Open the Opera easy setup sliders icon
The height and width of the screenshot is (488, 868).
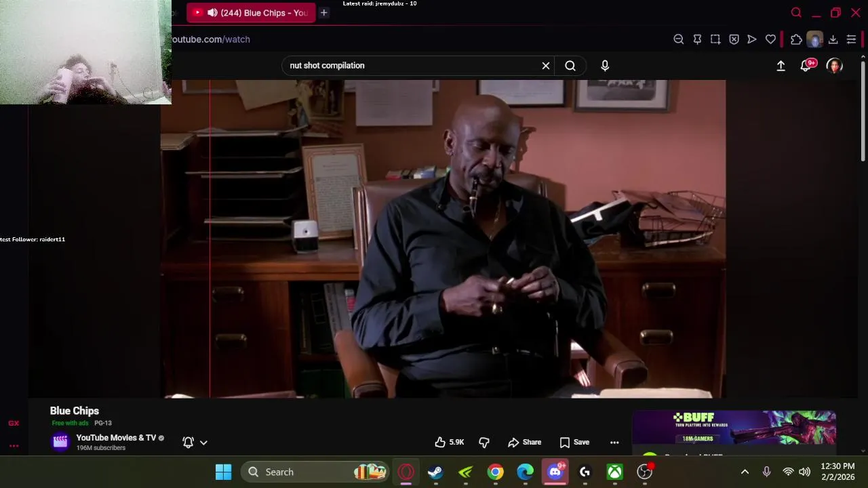[x=851, y=39]
